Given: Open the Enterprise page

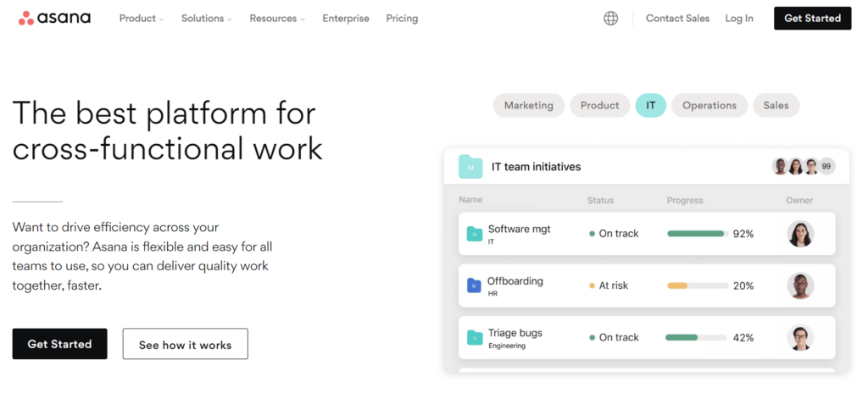Looking at the screenshot, I should [x=346, y=19].
